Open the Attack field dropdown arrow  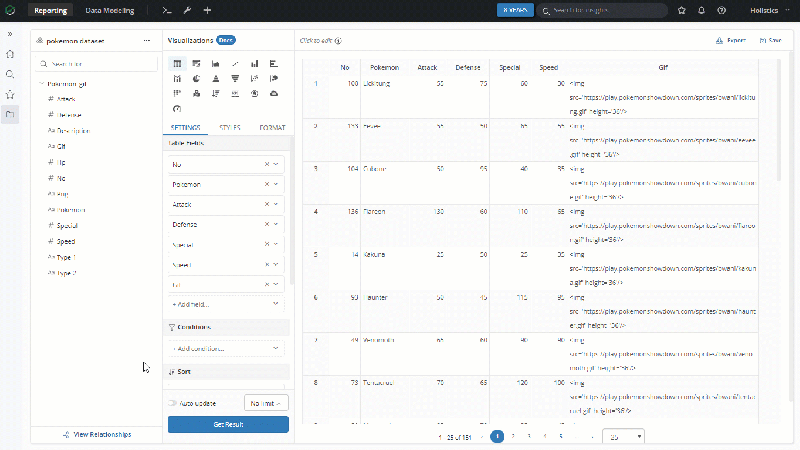276,204
